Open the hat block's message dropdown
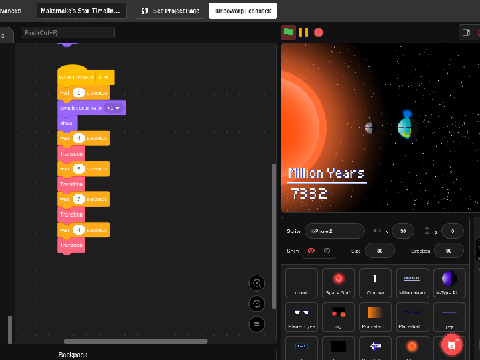This screenshot has width=480, height=360. pos(104,77)
